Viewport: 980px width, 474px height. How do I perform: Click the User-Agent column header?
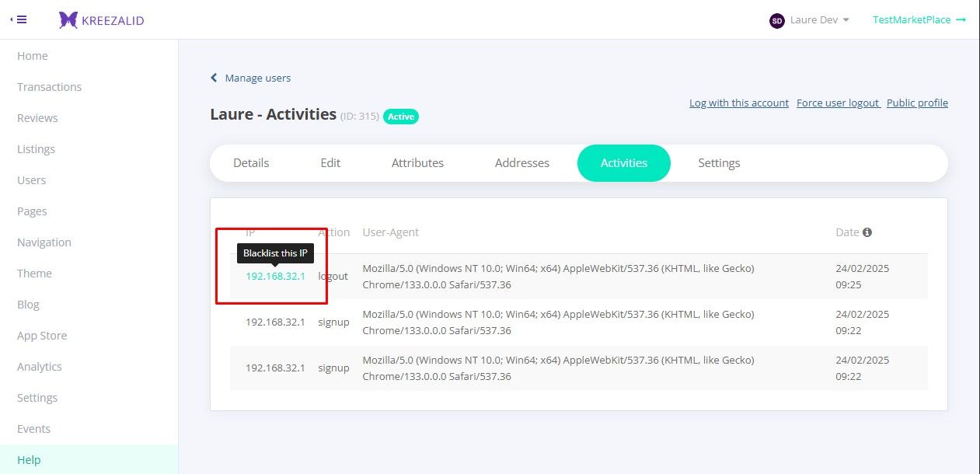click(x=391, y=232)
